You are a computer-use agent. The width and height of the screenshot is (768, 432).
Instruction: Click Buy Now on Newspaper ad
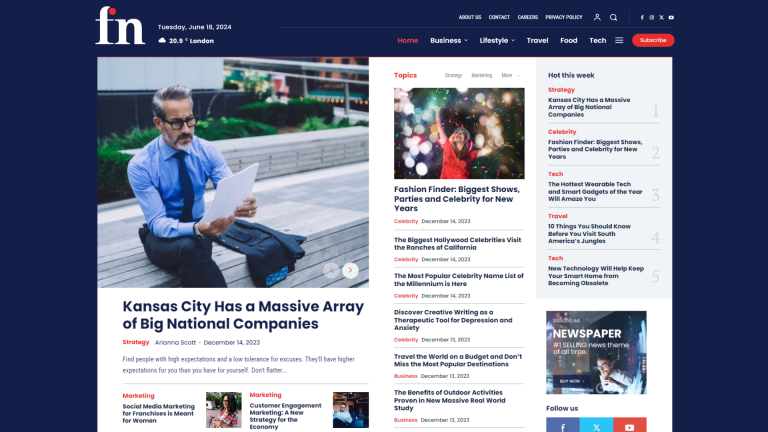click(x=570, y=381)
